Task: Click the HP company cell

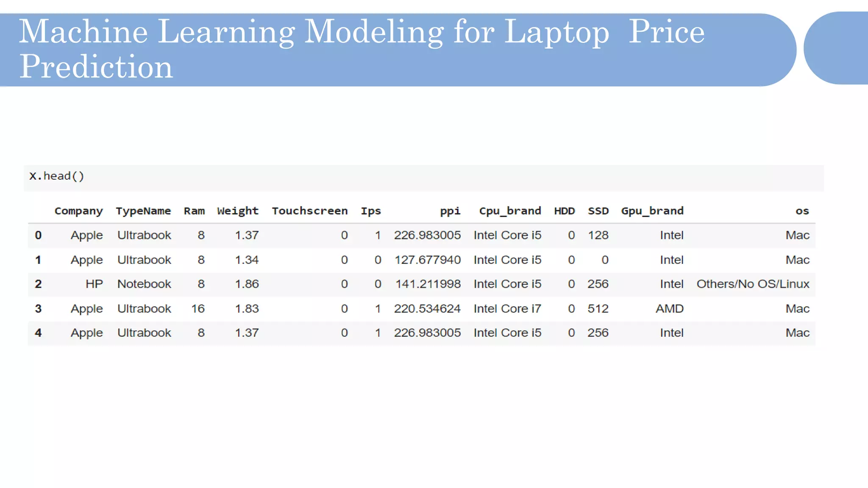Action: coord(94,284)
